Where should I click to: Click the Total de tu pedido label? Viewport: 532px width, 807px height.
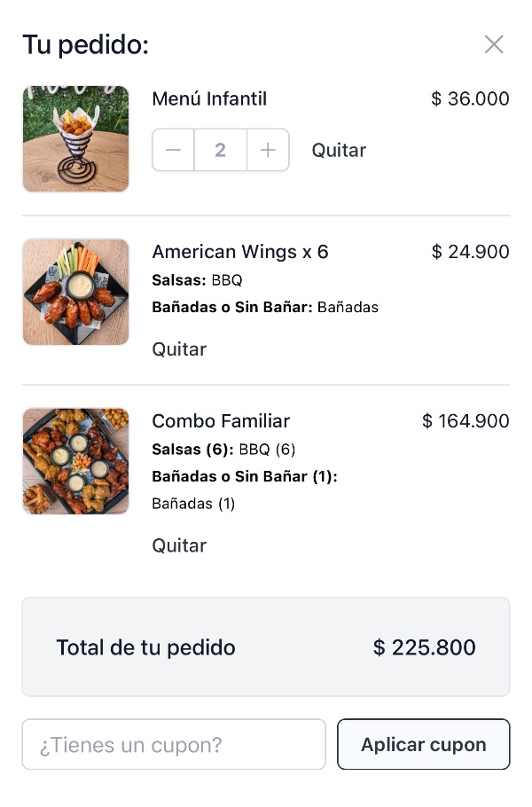146,647
